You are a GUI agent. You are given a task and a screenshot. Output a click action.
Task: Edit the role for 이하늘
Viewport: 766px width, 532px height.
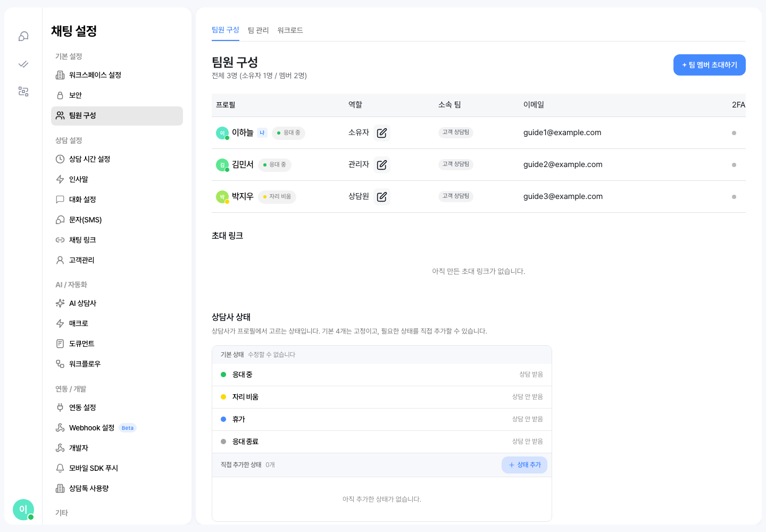(382, 133)
